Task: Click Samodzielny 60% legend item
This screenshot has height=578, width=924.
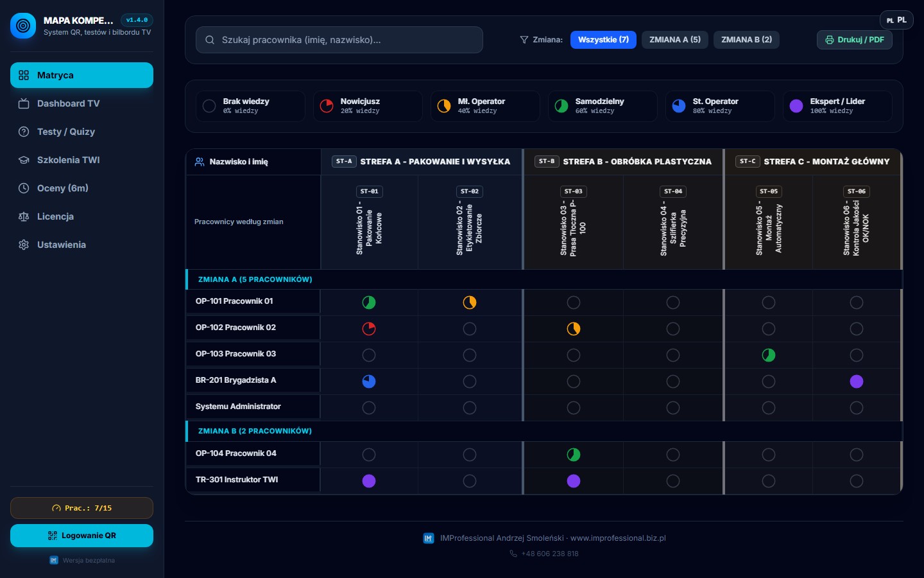Action: (603, 106)
